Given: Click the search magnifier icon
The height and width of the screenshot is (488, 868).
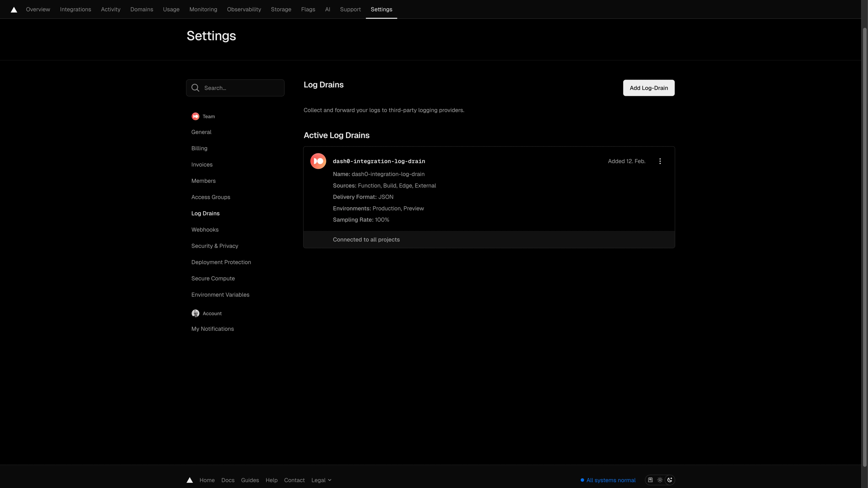Looking at the screenshot, I should (196, 88).
